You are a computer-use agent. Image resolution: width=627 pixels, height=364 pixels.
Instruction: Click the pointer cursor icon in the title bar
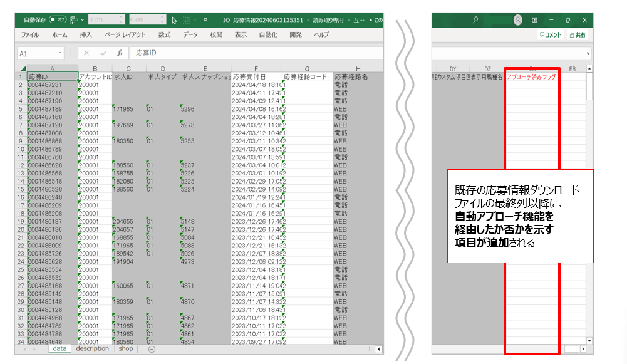point(174,21)
